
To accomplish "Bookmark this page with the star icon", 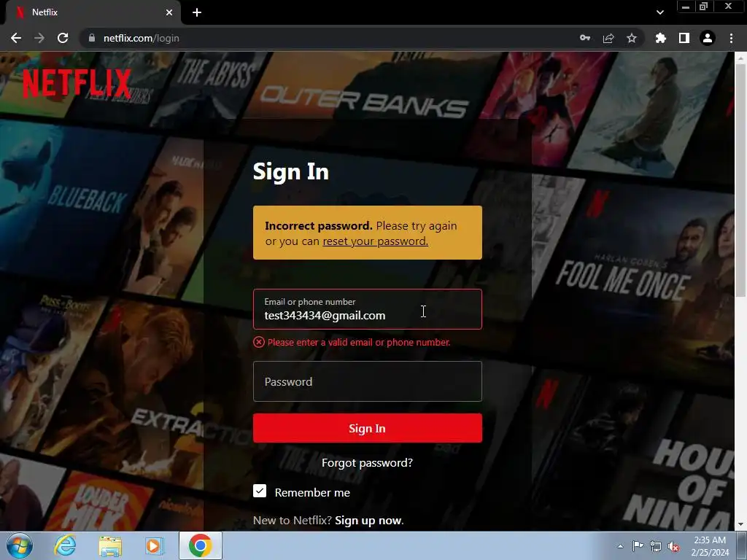I will pos(632,38).
